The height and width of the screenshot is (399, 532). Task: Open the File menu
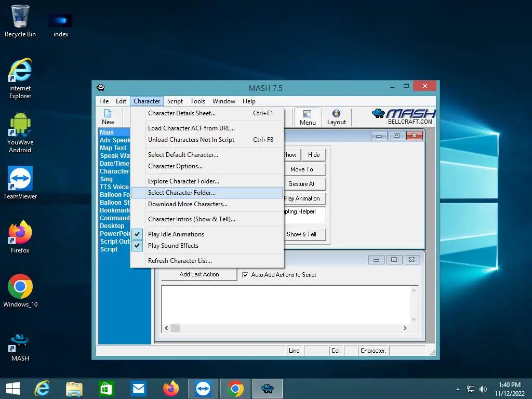tap(104, 101)
